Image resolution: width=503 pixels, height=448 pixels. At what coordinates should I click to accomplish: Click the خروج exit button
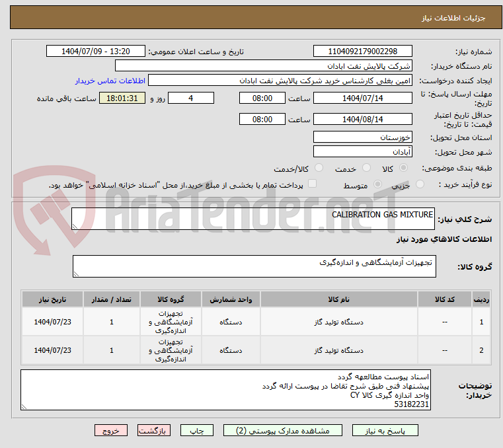[110, 430]
